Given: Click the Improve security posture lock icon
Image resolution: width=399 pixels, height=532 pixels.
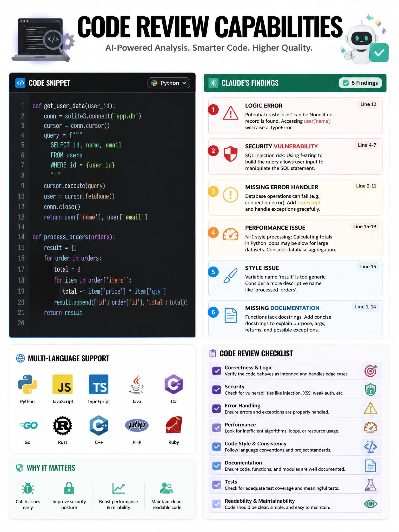Looking at the screenshot, I should (x=69, y=488).
